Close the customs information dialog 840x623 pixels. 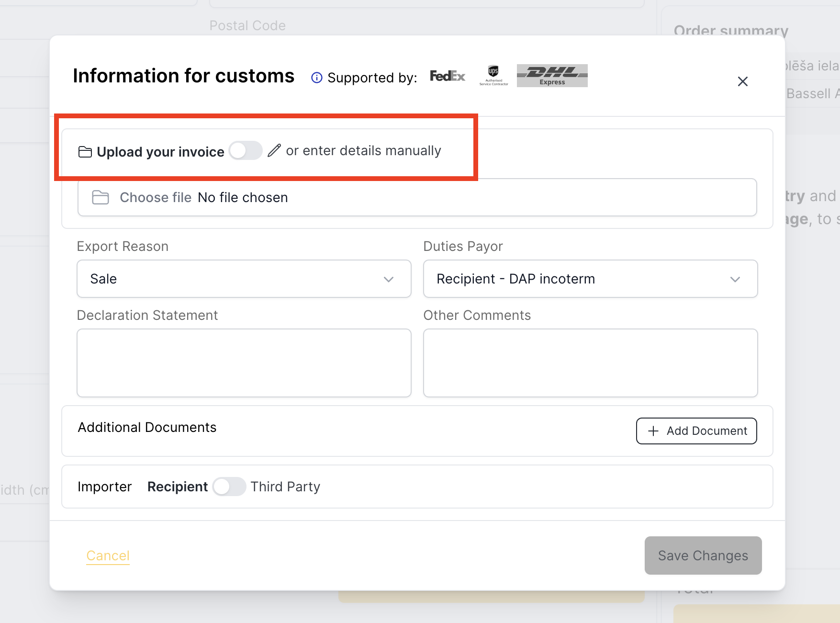742,81
